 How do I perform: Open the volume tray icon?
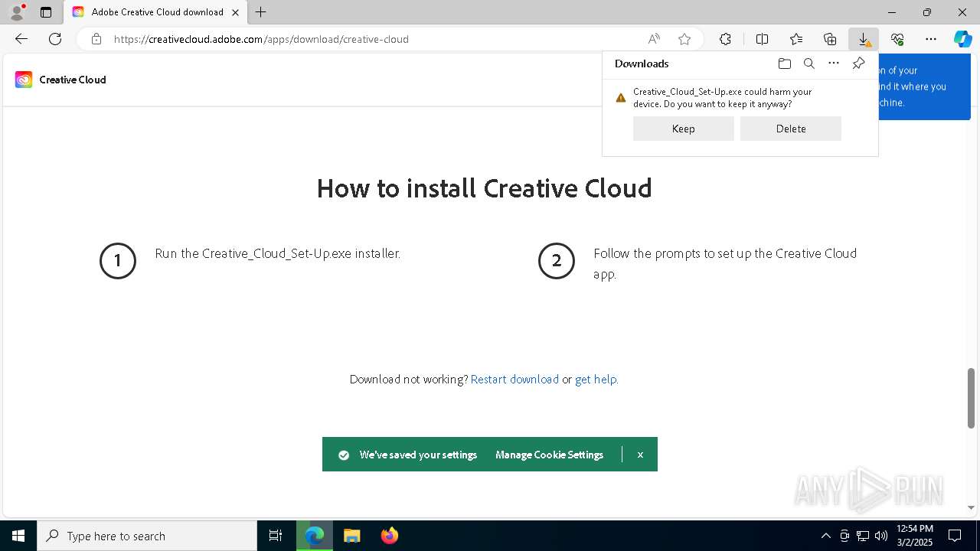tap(880, 536)
